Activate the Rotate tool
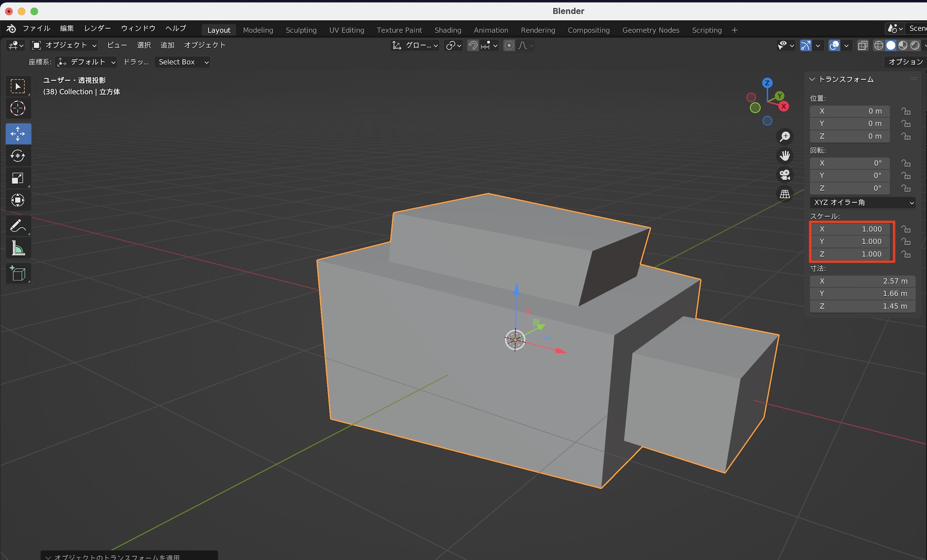The height and width of the screenshot is (560, 927). [18, 156]
